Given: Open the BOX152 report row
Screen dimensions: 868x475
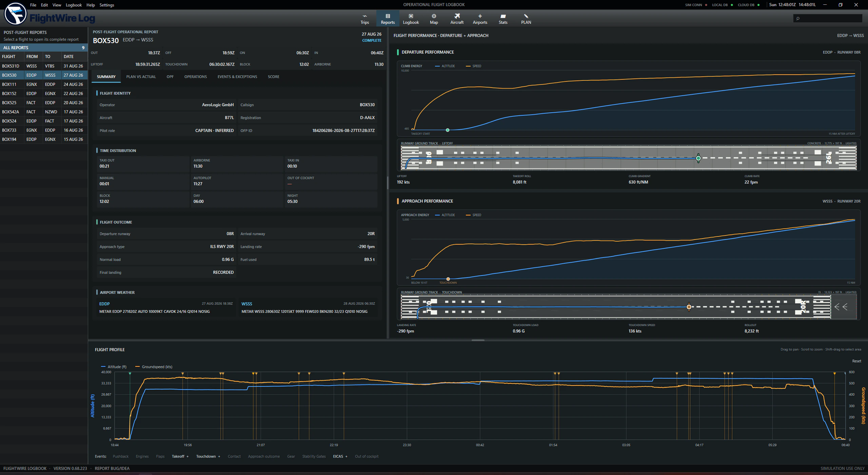Looking at the screenshot, I should point(44,94).
